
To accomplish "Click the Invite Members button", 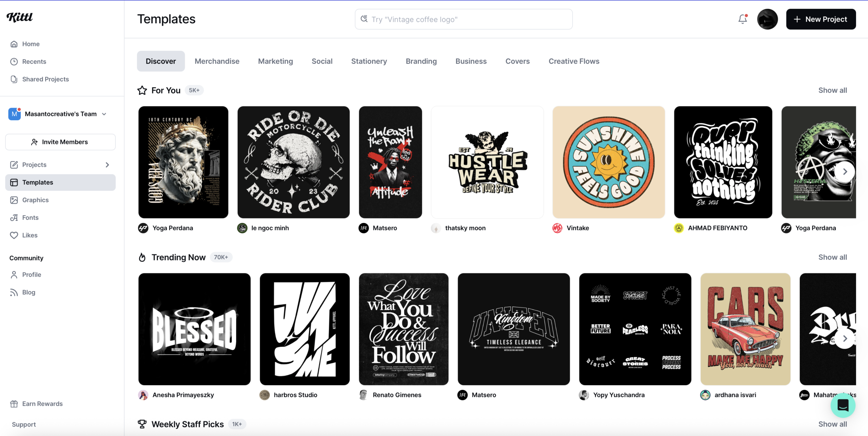I will click(60, 142).
